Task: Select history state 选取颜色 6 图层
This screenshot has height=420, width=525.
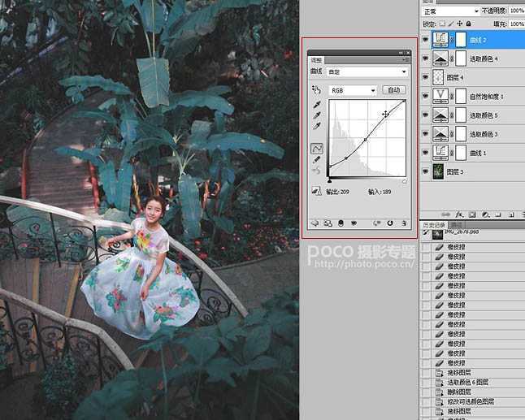Action: click(468, 382)
